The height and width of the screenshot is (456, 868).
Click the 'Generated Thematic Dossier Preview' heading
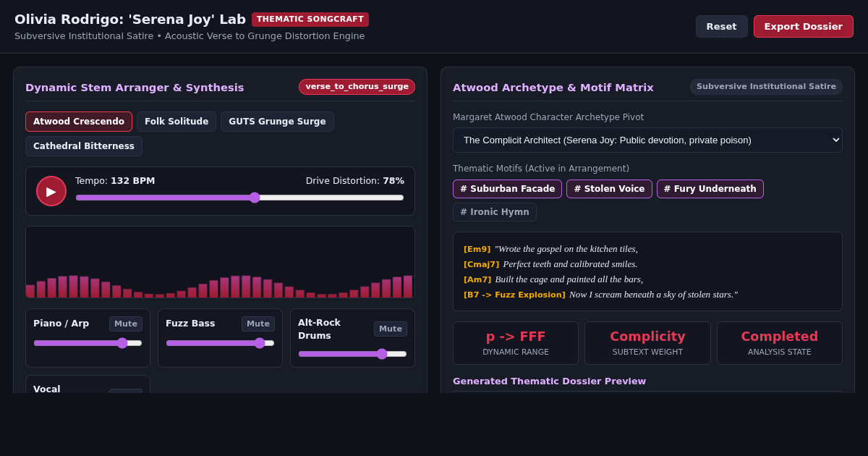pyautogui.click(x=549, y=381)
